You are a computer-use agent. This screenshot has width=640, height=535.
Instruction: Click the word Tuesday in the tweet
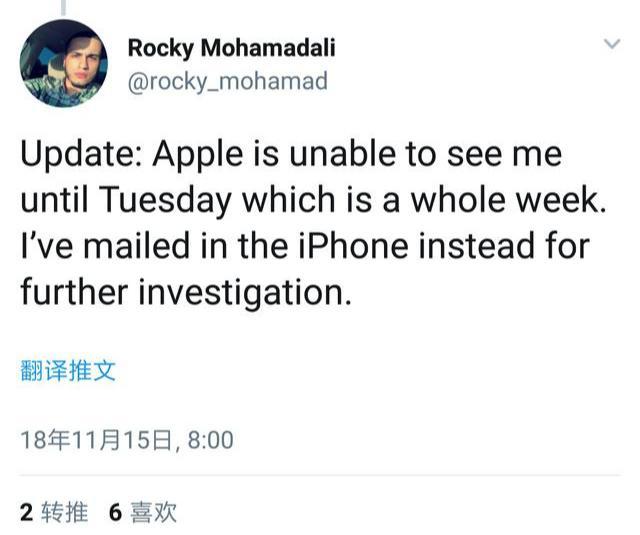pos(165,201)
